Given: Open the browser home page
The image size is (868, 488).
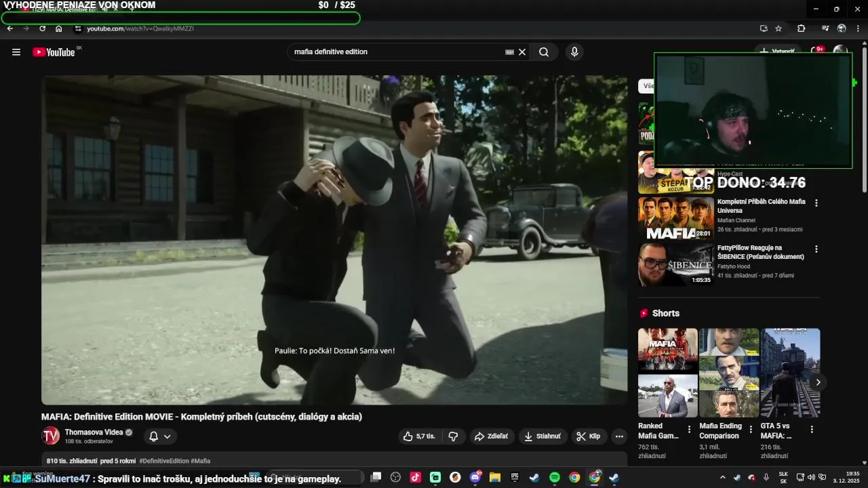Looking at the screenshot, I should (x=59, y=28).
